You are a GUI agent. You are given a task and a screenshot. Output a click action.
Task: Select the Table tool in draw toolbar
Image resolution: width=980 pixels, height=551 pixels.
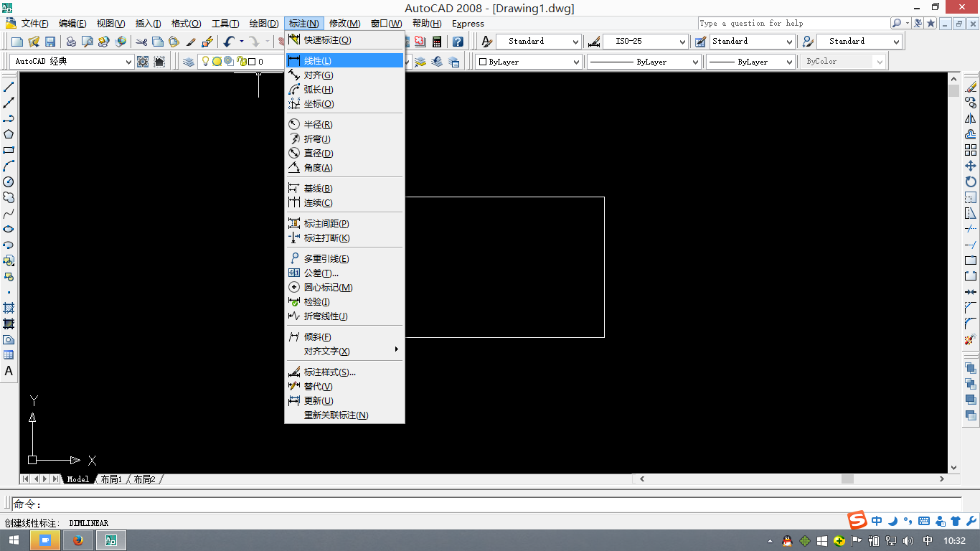(x=9, y=355)
